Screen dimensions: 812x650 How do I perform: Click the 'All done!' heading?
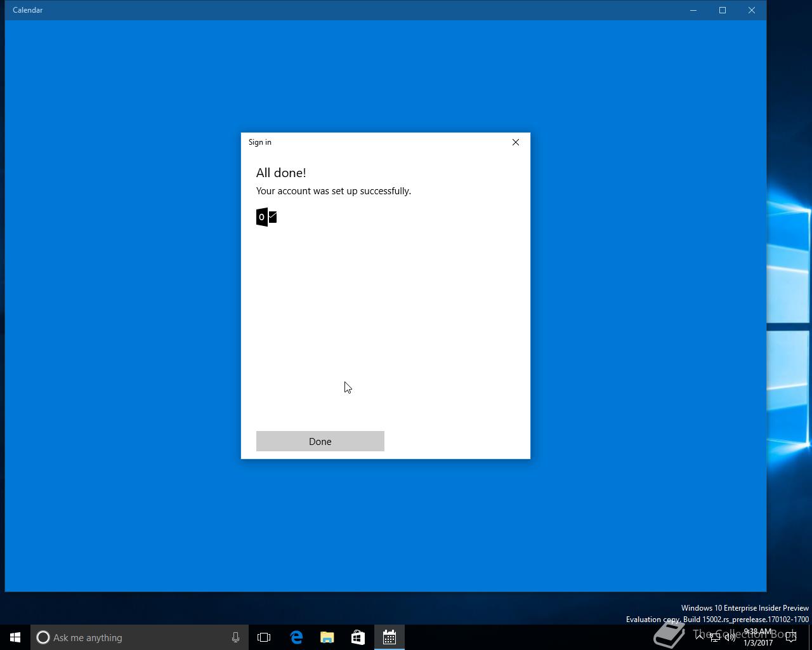point(281,173)
